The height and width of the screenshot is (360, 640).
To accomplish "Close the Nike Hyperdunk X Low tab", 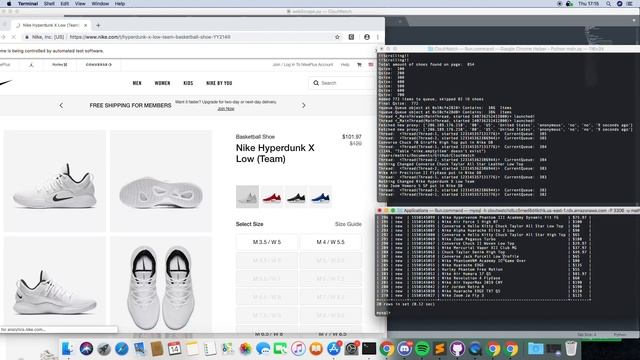I will [x=85, y=25].
